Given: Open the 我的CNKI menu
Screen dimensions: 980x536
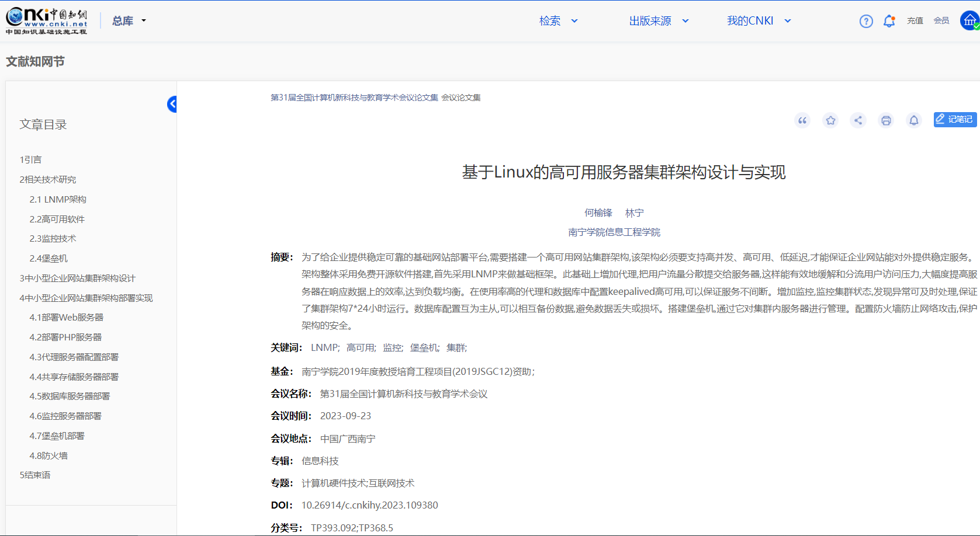Looking at the screenshot, I should (x=758, y=21).
